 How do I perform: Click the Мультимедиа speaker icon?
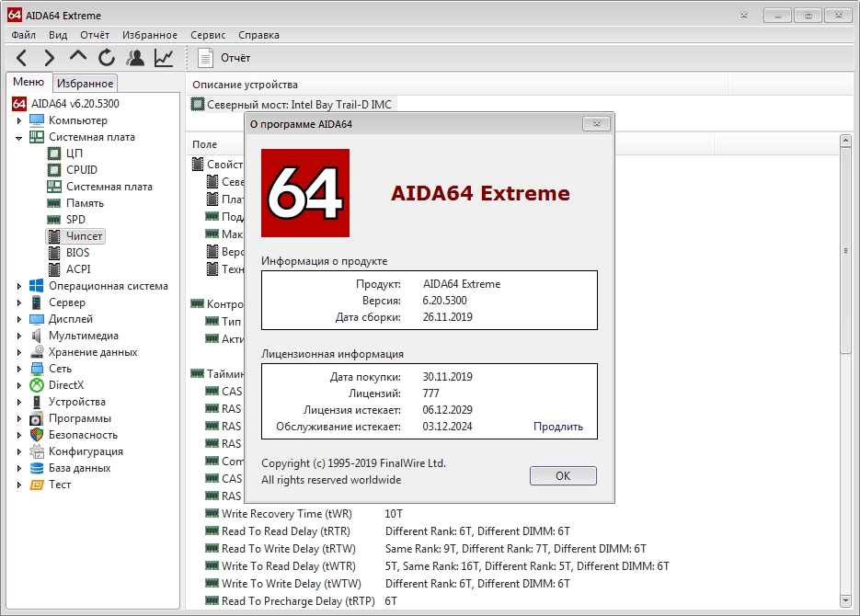[36, 336]
